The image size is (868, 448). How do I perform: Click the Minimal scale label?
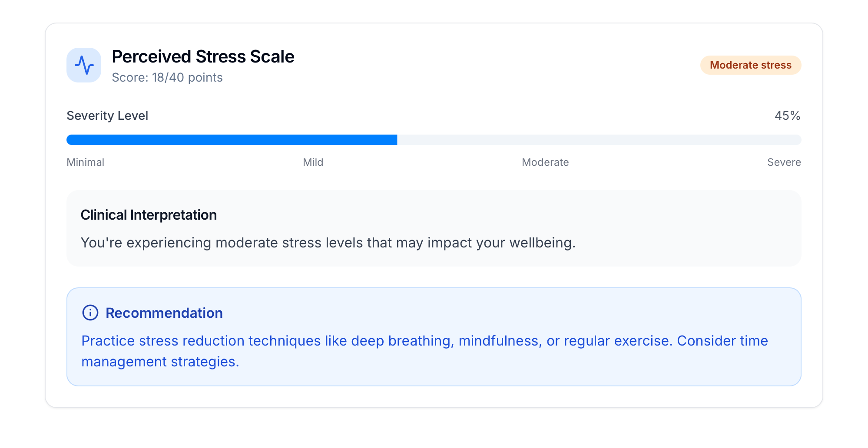(x=86, y=162)
